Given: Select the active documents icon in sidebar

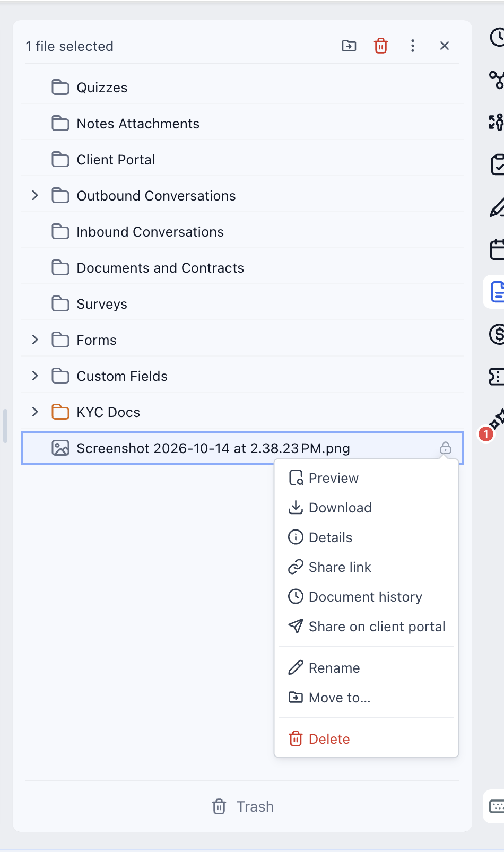Looking at the screenshot, I should point(497,292).
